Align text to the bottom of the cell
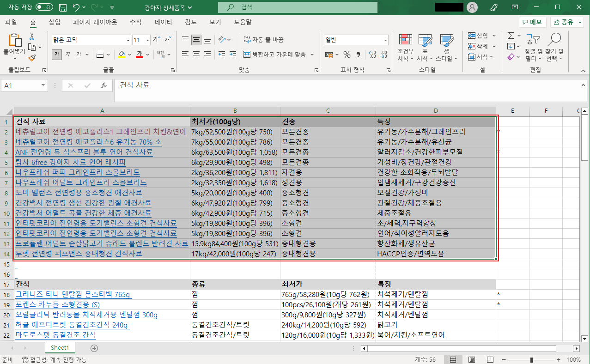 tap(207, 40)
